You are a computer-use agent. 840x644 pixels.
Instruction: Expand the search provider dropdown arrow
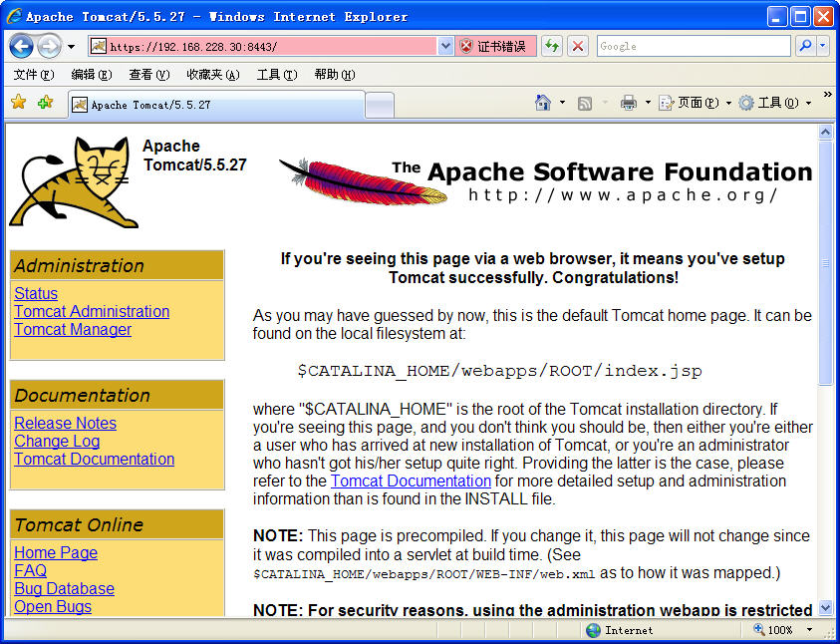pyautogui.click(x=823, y=46)
